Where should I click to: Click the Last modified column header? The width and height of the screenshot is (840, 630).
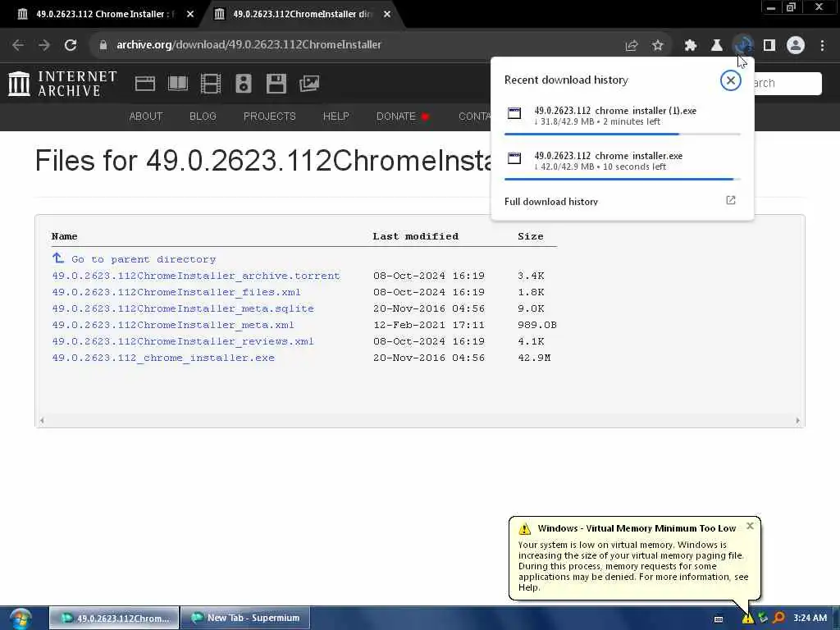(416, 236)
